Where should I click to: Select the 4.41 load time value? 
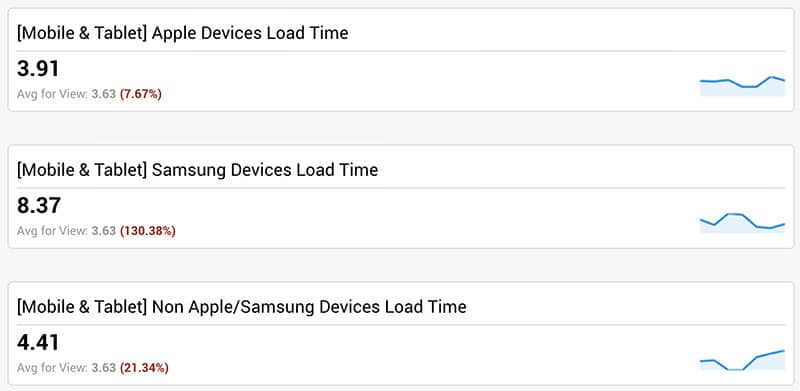click(x=38, y=343)
